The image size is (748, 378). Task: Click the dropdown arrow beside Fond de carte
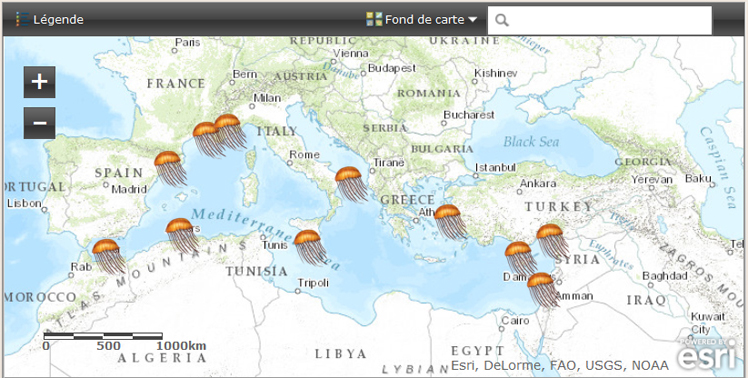point(472,20)
